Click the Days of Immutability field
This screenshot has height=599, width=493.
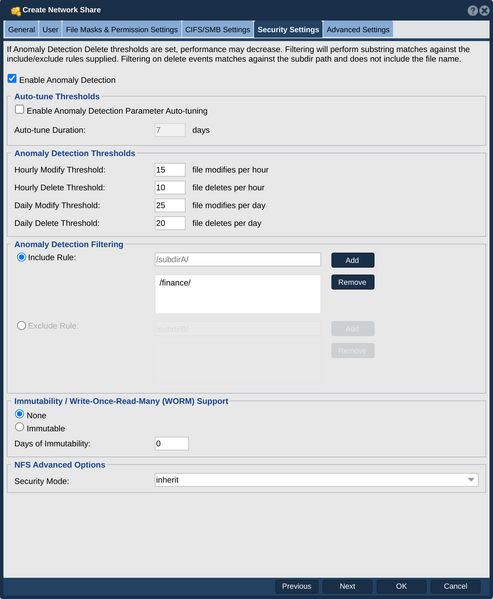[x=171, y=444]
